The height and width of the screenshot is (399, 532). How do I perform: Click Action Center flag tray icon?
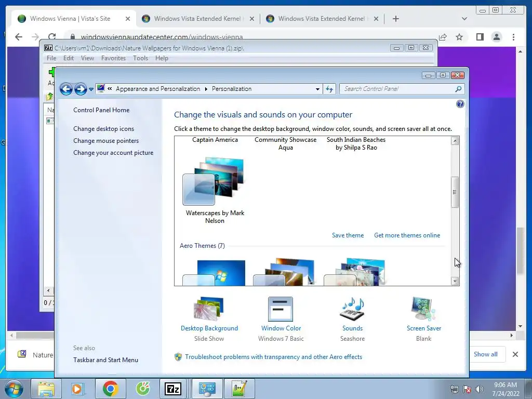467,389
